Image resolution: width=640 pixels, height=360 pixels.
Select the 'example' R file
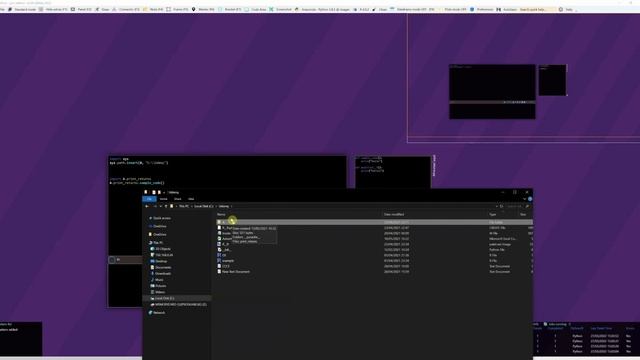click(x=226, y=260)
